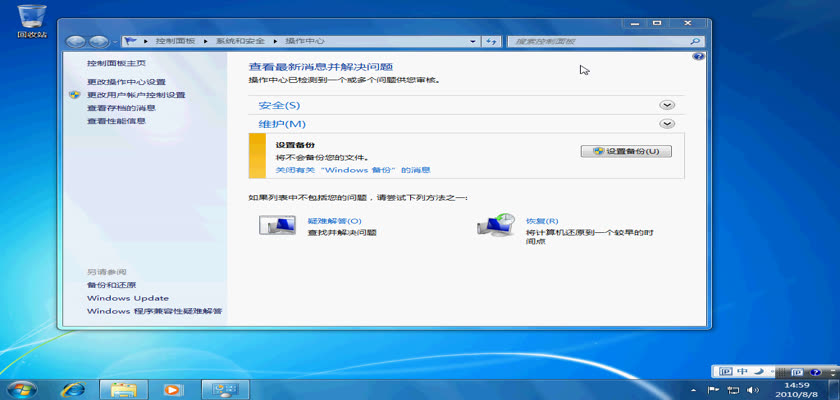840x400 pixels.
Task: Click the refresh button beside address bar
Action: 491,41
